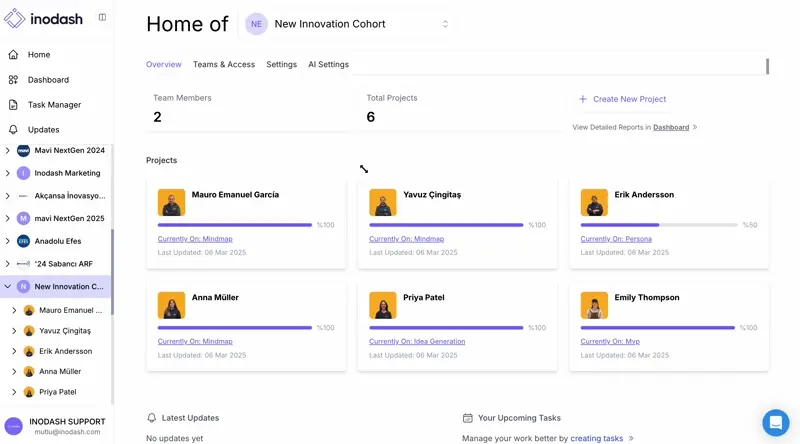The height and width of the screenshot is (444, 800).
Task: Click Erik Andersson's progress bar at 50%
Action: 658,225
